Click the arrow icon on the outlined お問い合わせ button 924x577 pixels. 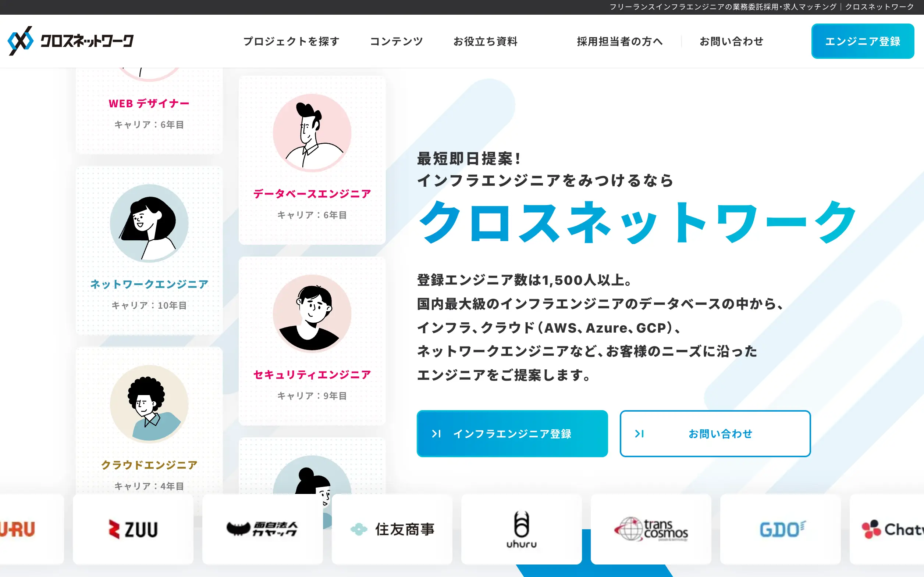coord(640,434)
